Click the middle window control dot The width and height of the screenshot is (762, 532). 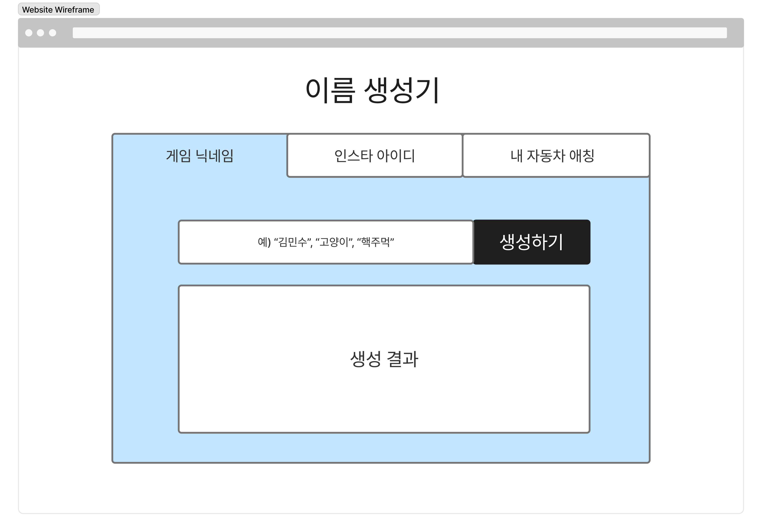point(40,33)
